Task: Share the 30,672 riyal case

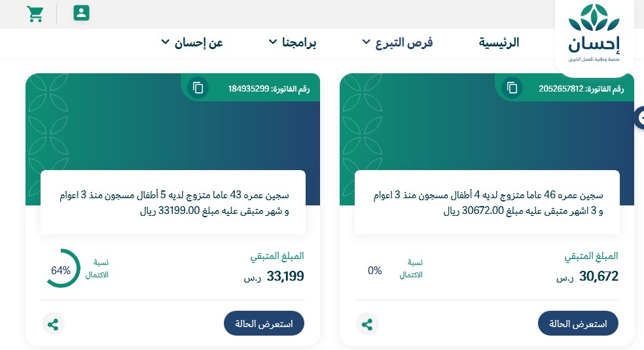Action: coord(367,324)
